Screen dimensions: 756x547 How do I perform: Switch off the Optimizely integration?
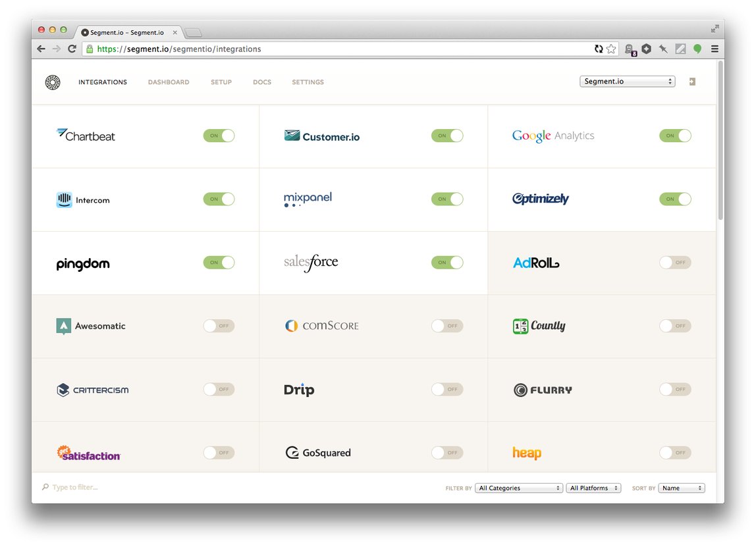click(x=675, y=199)
